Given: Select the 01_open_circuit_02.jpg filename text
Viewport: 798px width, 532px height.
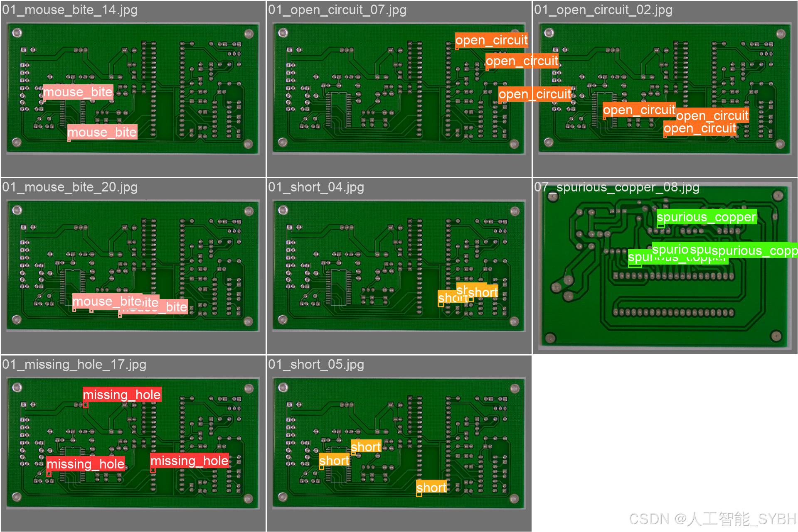Looking at the screenshot, I should click(x=603, y=10).
